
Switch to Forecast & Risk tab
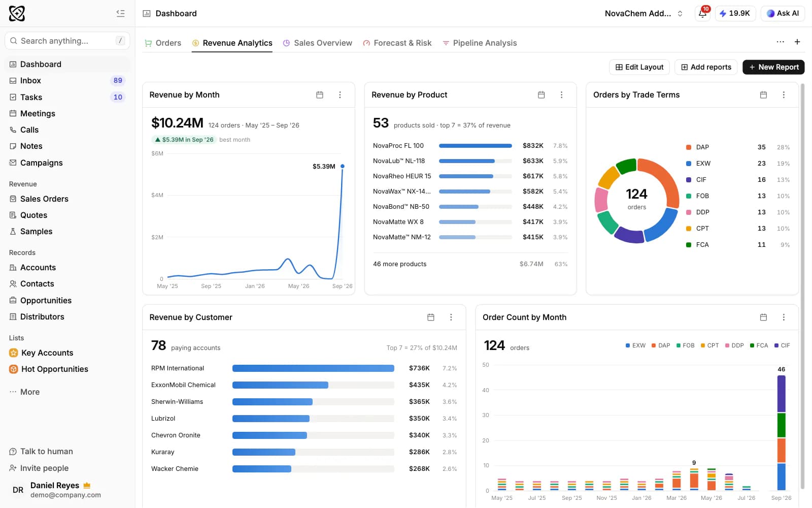click(397, 43)
